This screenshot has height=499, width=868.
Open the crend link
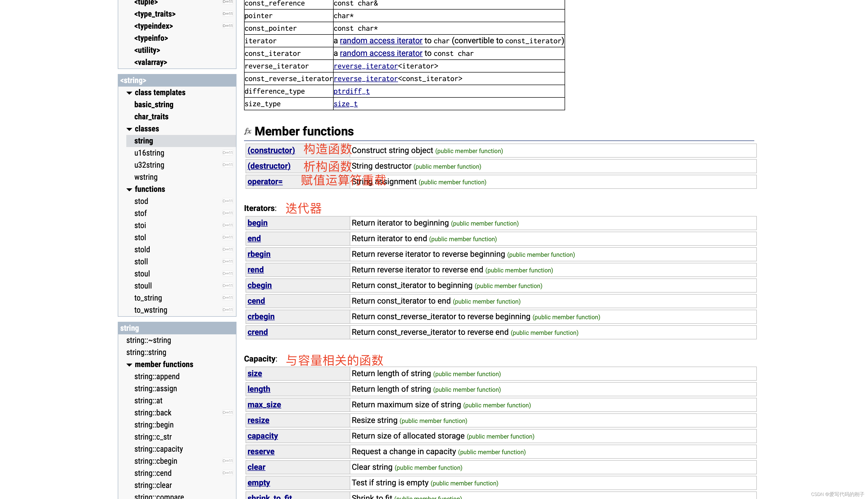257,332
